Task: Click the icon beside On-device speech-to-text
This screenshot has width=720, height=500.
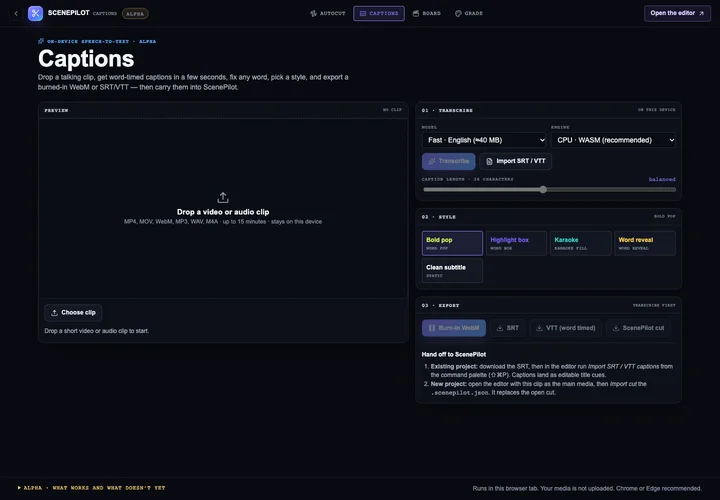Action: [x=41, y=41]
